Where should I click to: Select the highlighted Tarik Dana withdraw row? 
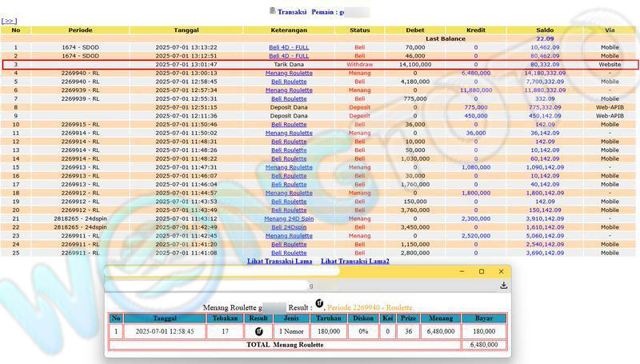289,64
